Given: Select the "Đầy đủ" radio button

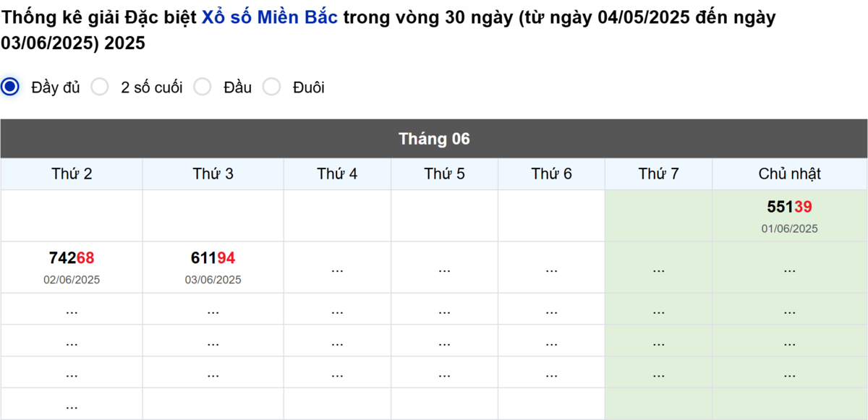Looking at the screenshot, I should click(9, 87).
